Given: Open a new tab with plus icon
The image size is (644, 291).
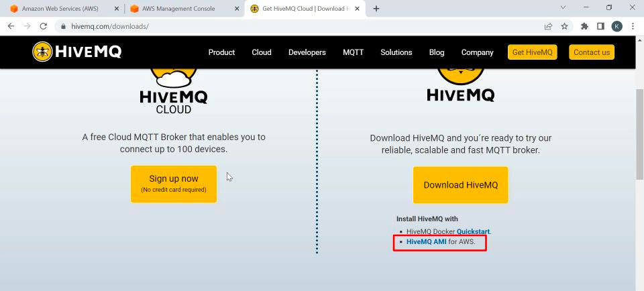Looking at the screenshot, I should coord(376,9).
